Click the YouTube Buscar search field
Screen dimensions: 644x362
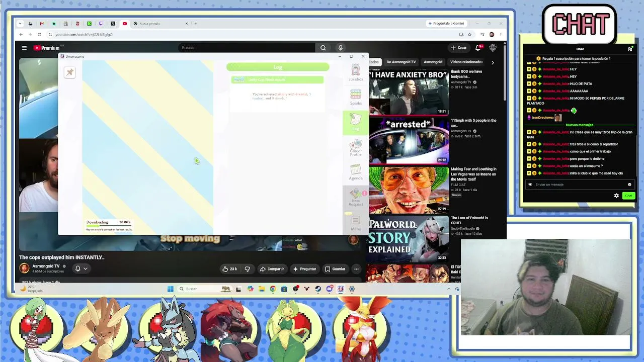click(x=247, y=48)
